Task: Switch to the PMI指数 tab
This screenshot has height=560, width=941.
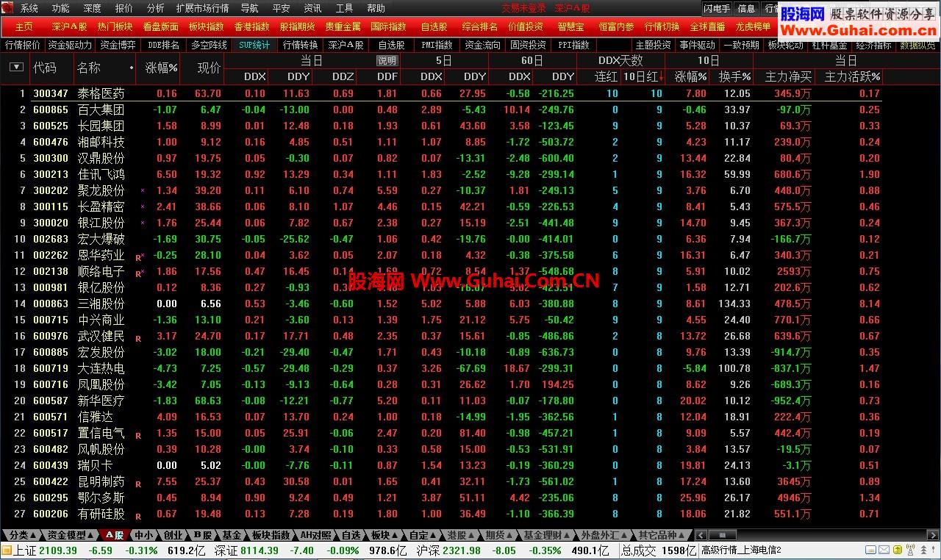Action: tap(437, 45)
